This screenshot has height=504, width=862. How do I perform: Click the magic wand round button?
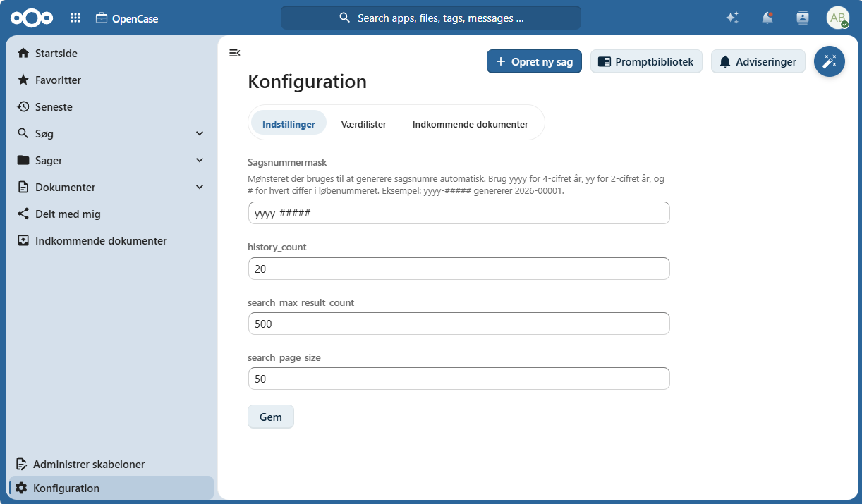coord(830,61)
